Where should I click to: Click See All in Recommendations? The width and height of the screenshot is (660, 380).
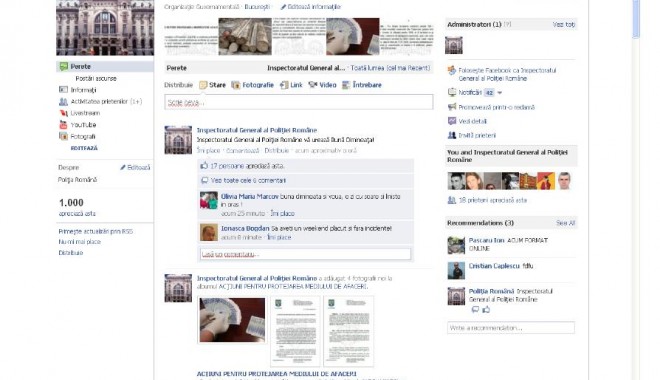point(565,223)
